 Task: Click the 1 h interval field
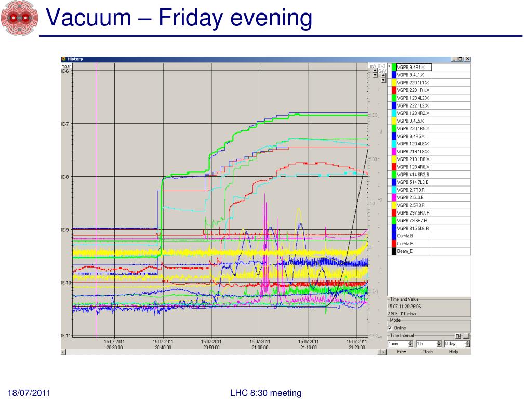(x=427, y=344)
